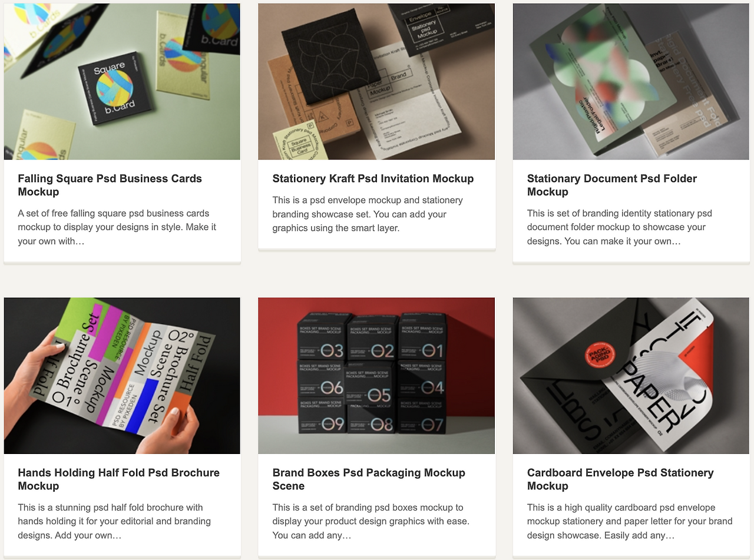754x560 pixels.
Task: Select the psd envelope mockup description text
Action: [x=368, y=214]
